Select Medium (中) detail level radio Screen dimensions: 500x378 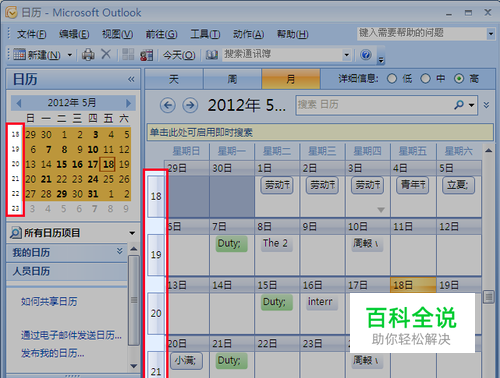point(425,79)
